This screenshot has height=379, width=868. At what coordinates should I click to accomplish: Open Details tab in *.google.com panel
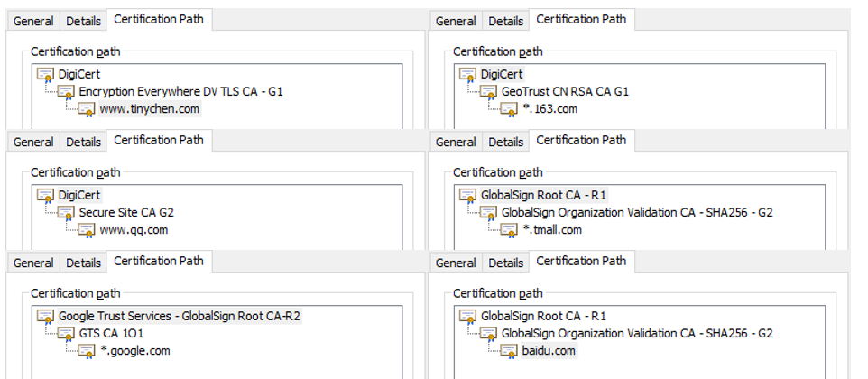[84, 263]
